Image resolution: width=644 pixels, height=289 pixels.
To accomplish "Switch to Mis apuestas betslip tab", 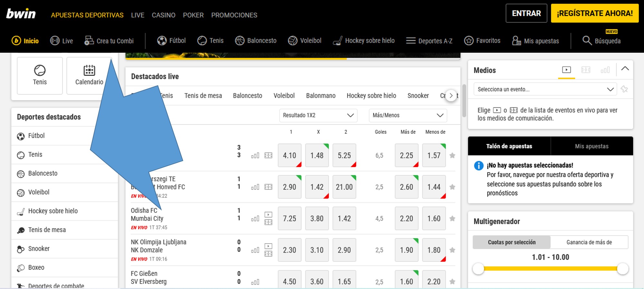I will 592,146.
